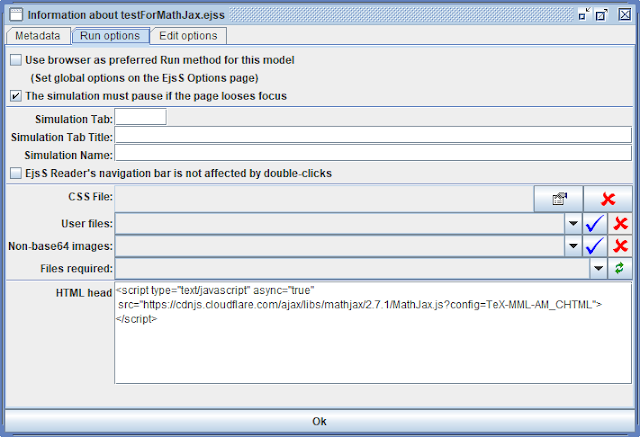Viewport: 640px width, 437px height.
Task: Click the window icon in title bar
Action: [x=16, y=15]
